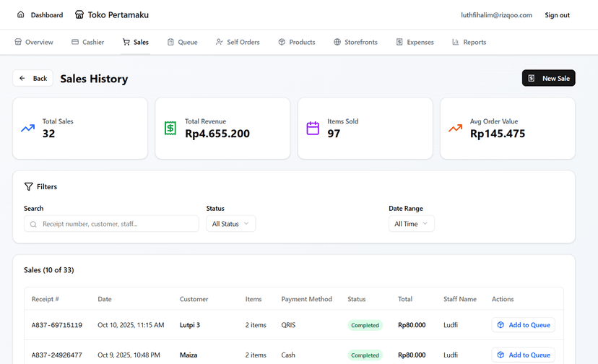Image resolution: width=598 pixels, height=364 pixels.
Task: Click the Self Orders person icon
Action: point(220,42)
